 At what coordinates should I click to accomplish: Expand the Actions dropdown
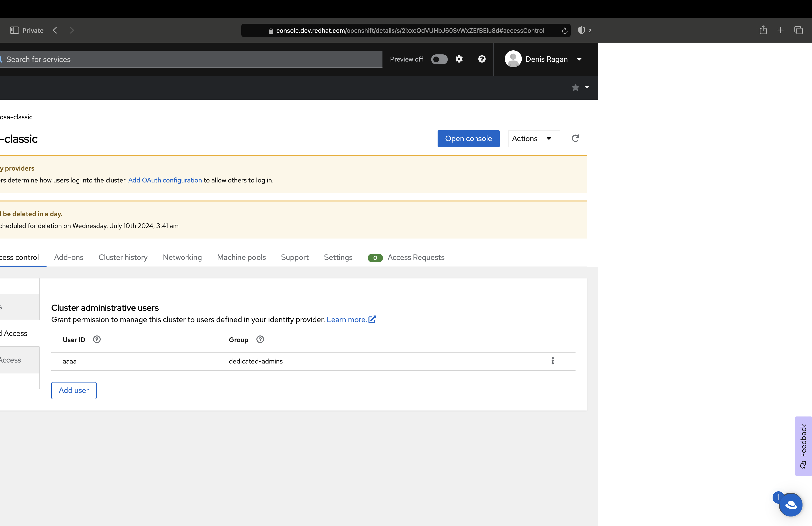pos(533,139)
